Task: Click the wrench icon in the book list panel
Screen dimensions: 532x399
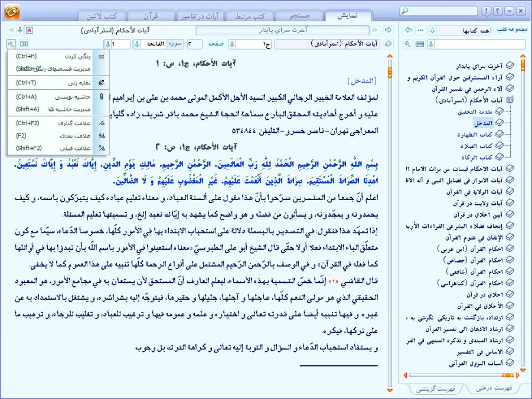Action: [x=408, y=44]
